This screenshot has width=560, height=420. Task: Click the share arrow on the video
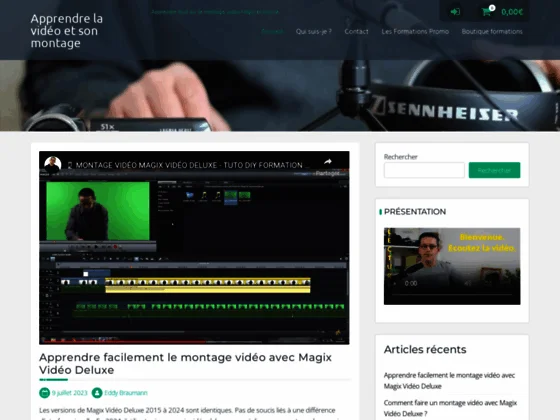pos(328,162)
